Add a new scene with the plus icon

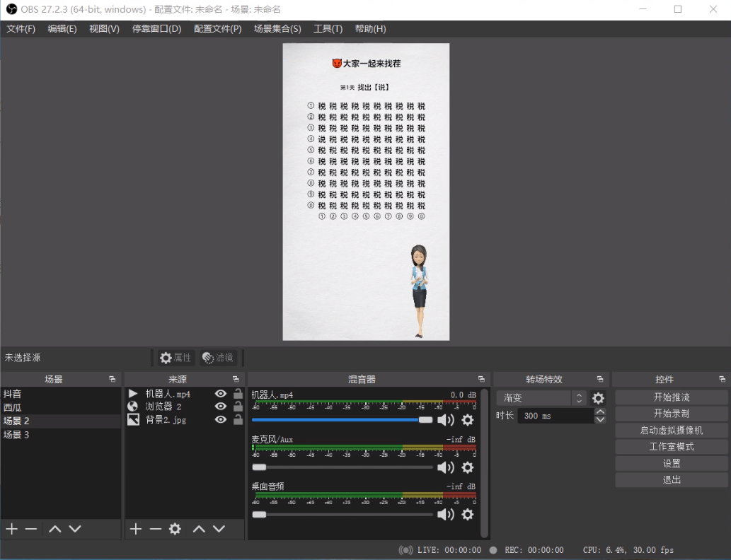pyautogui.click(x=11, y=529)
